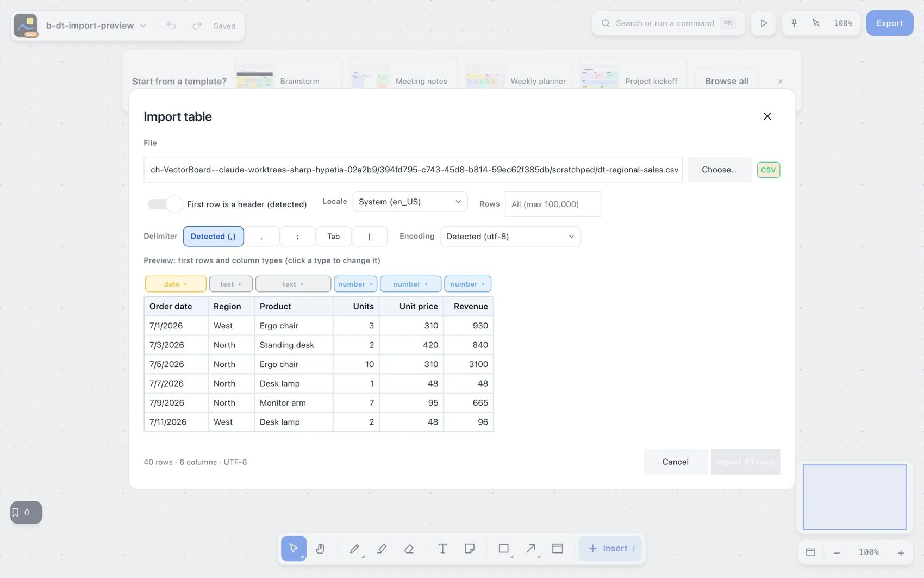Change the Product column text type
Viewport: 924px width, 578px height.
tap(293, 284)
